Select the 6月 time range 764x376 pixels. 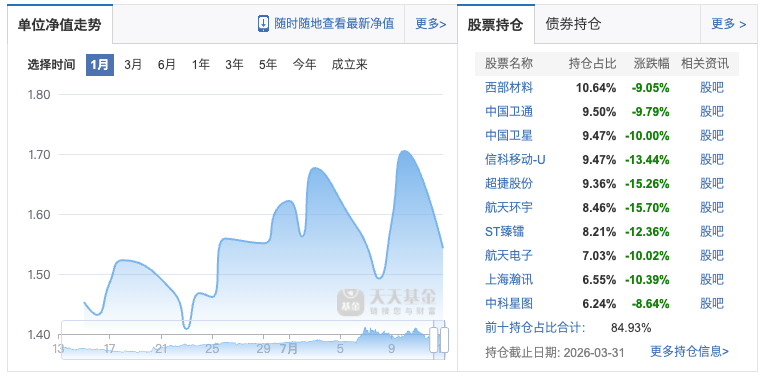tap(167, 65)
